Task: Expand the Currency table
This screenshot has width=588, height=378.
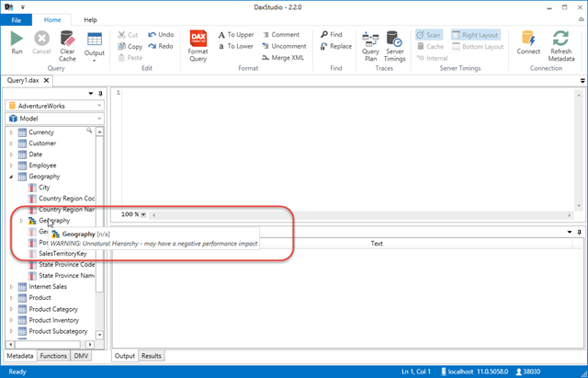Action: pyautogui.click(x=11, y=132)
